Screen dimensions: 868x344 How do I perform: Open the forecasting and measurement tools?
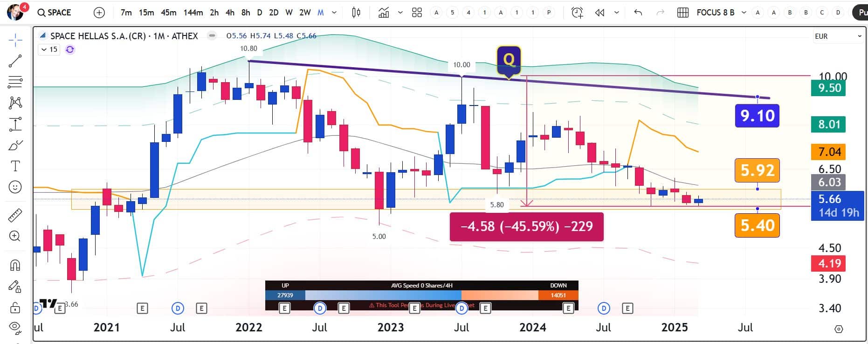(15, 124)
